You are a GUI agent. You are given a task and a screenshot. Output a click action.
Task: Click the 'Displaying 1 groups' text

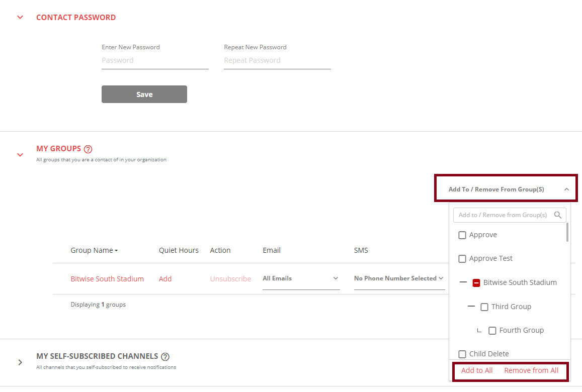point(98,305)
